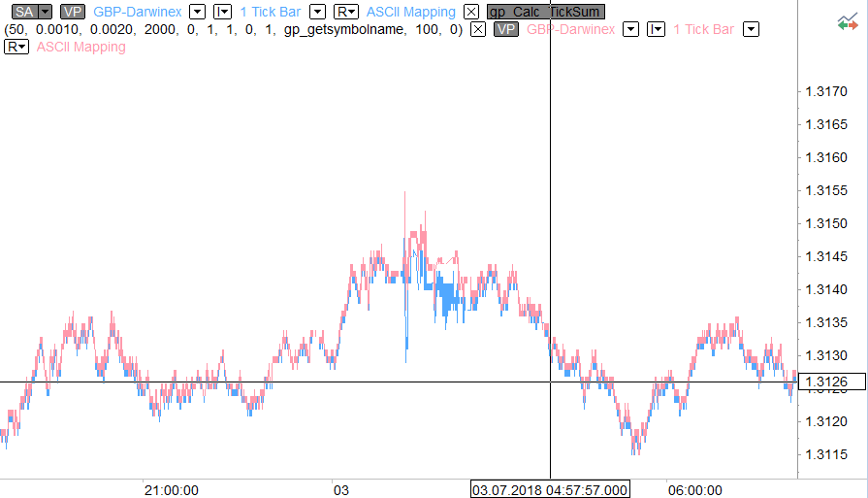This screenshot has width=868, height=498.
Task: Click the boxed 1.3126 crosshair price label
Action: point(831,382)
